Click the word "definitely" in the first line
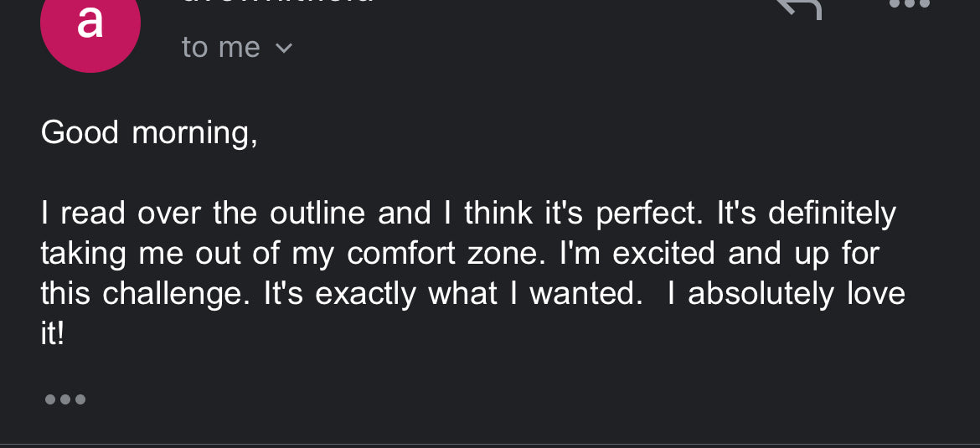Viewport: 980px width, 448px height. (831, 214)
